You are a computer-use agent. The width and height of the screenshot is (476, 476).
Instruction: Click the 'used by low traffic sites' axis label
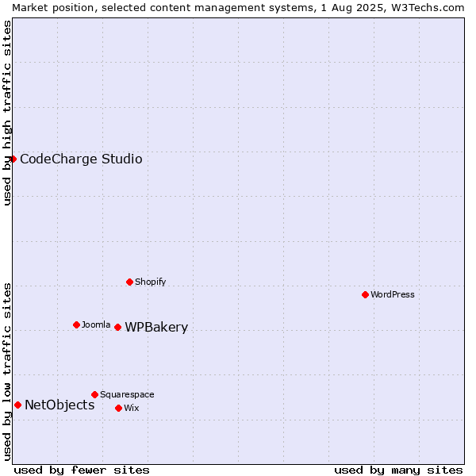(x=6, y=372)
